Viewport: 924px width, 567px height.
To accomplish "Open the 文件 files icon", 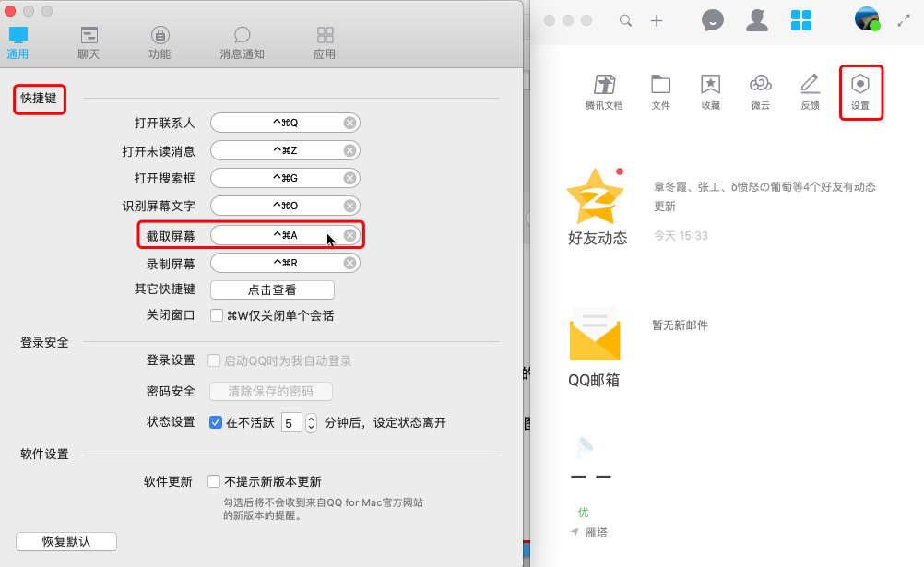I will [x=660, y=92].
